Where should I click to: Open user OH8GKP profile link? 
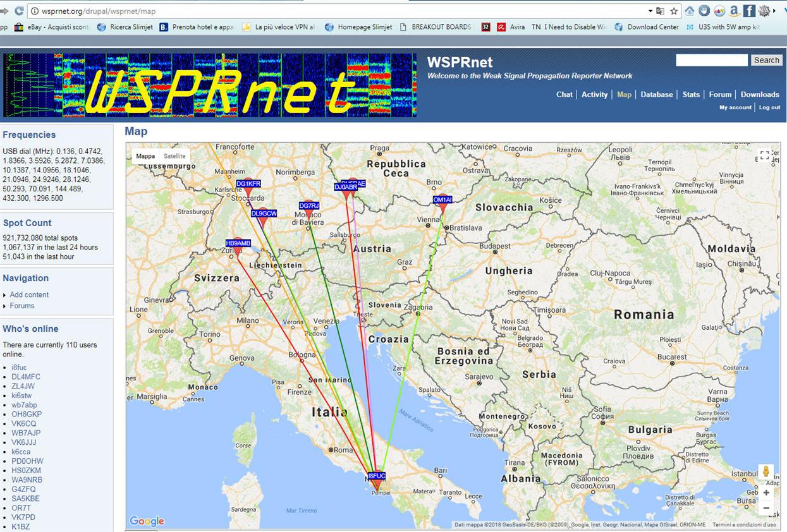click(27, 414)
